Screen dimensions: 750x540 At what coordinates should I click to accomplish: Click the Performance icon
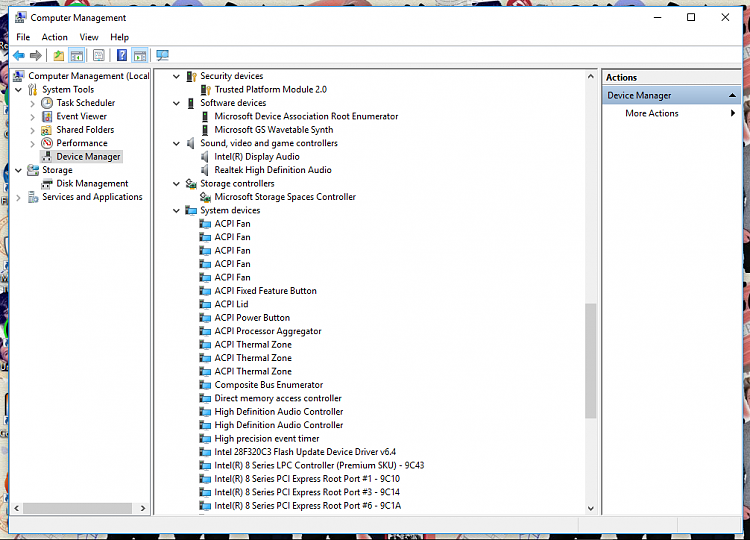(47, 143)
